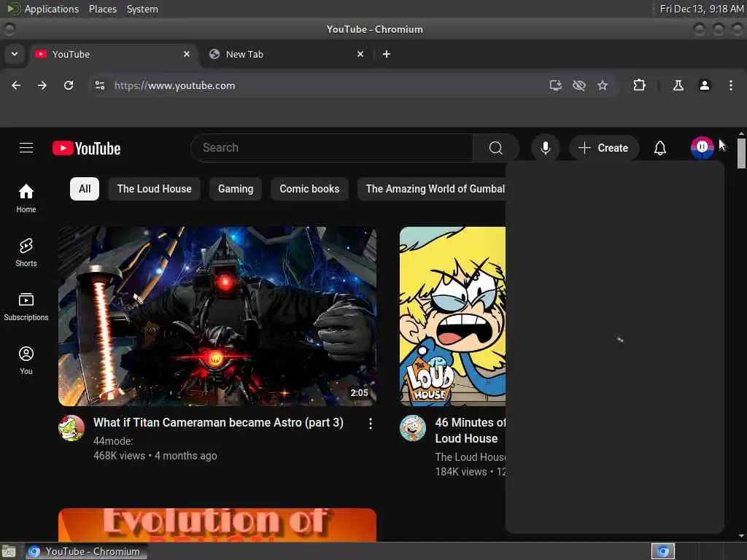Go forward in browser history
This screenshot has width=747, height=560.
(42, 85)
